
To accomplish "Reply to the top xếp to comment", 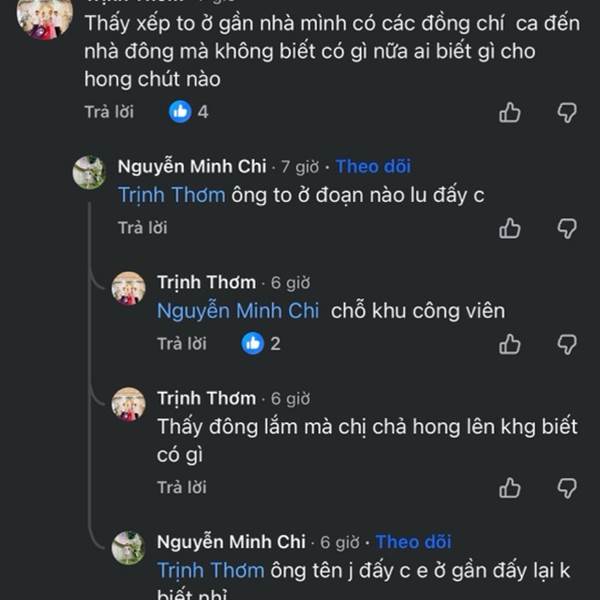I will coord(109,112).
